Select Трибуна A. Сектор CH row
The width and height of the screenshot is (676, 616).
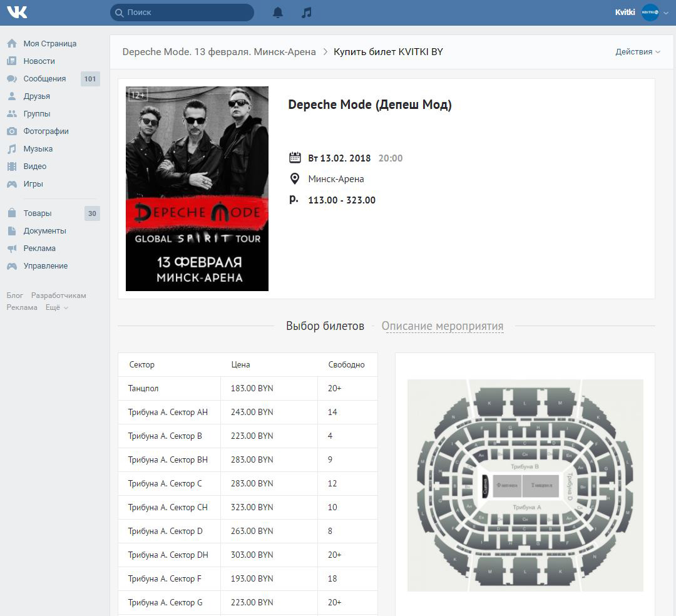tap(248, 507)
